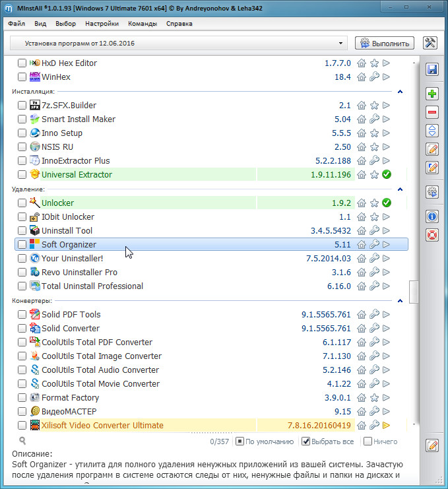The width and height of the screenshot is (448, 489).
Task: Click the save (floppy disk) sidebar icon
Action: [432, 69]
